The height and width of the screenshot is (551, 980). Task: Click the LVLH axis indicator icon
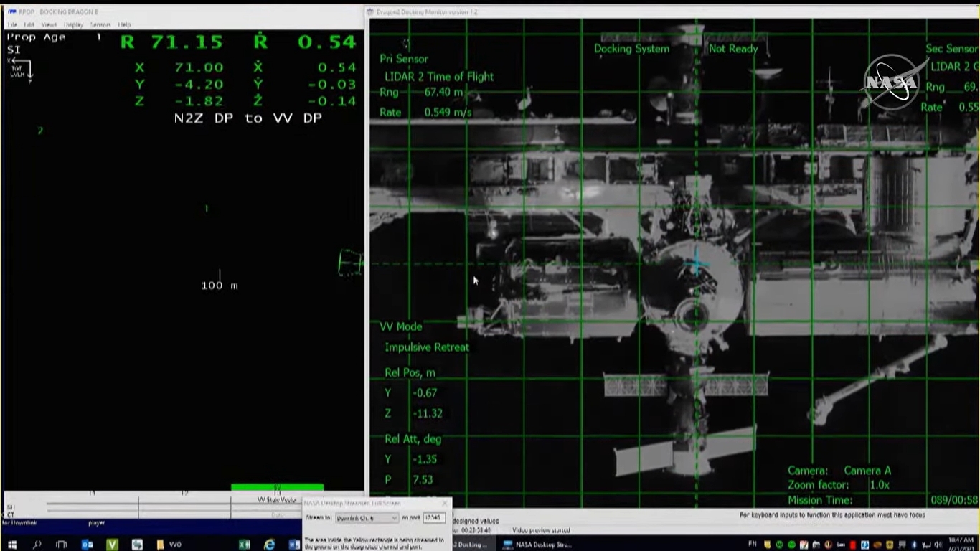pos(19,69)
